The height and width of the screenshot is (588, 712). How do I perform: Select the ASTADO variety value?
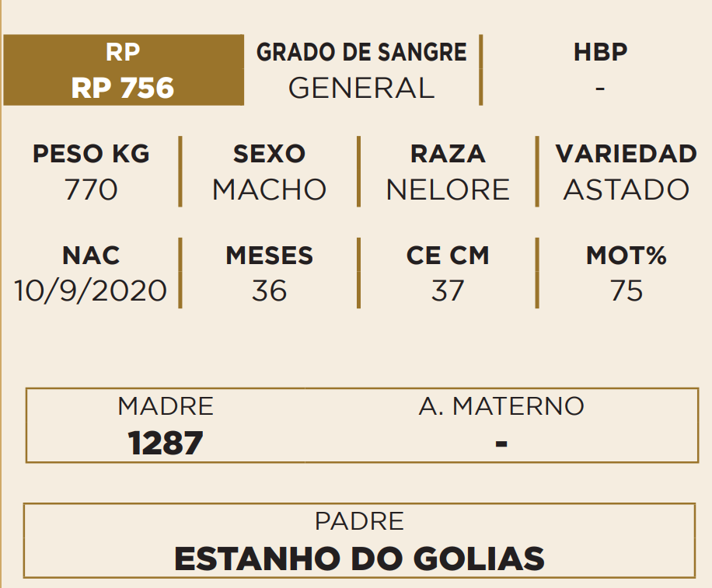[x=626, y=190]
